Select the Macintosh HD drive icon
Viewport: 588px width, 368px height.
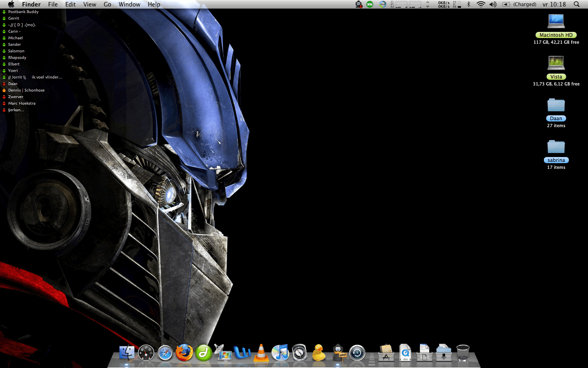[x=556, y=21]
